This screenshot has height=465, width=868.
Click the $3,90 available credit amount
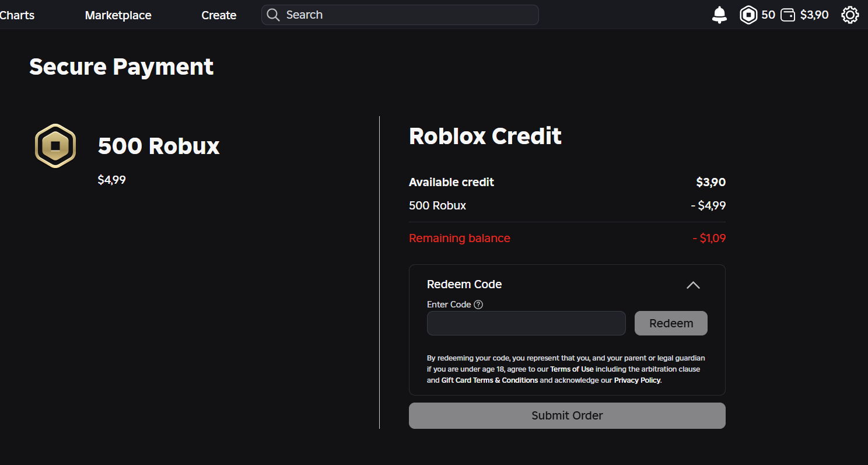click(x=711, y=182)
